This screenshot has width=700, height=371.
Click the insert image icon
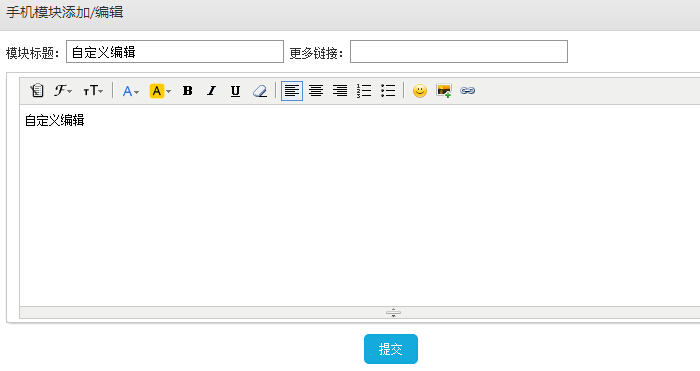444,91
